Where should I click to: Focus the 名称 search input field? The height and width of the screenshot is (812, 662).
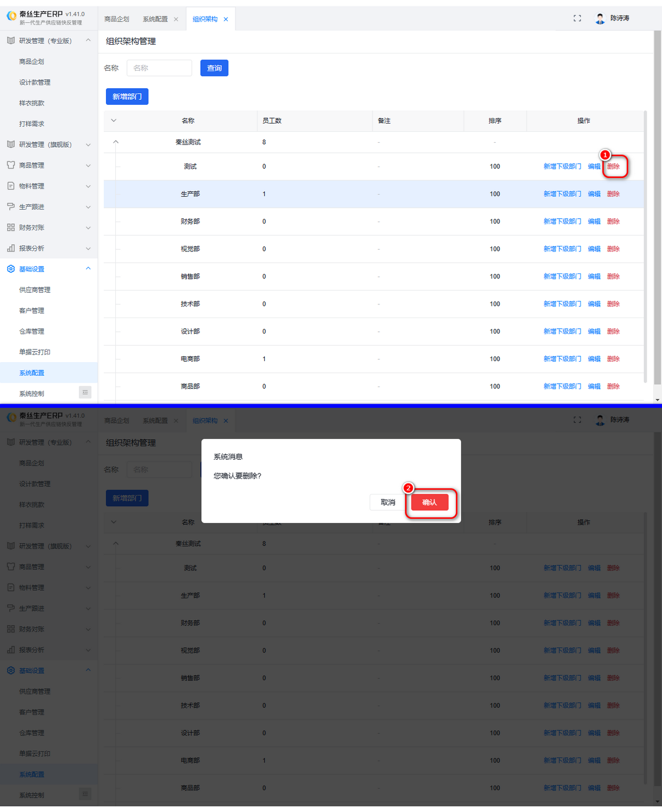159,68
